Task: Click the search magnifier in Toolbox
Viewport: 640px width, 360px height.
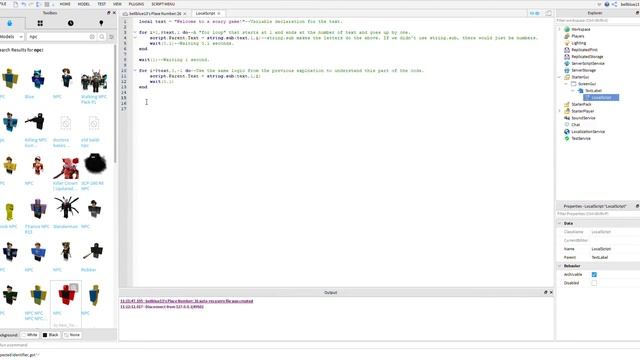Action: coord(102,37)
